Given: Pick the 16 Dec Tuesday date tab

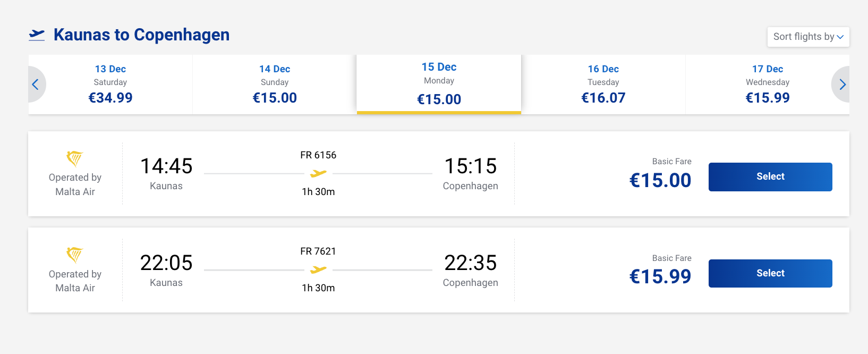Looking at the screenshot, I should pos(603,84).
